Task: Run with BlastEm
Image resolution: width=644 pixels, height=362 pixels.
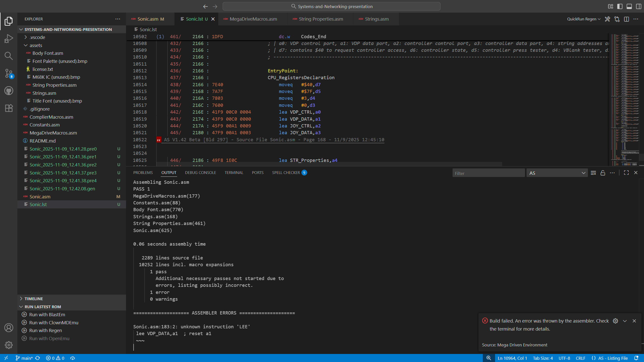Action: click(x=47, y=314)
